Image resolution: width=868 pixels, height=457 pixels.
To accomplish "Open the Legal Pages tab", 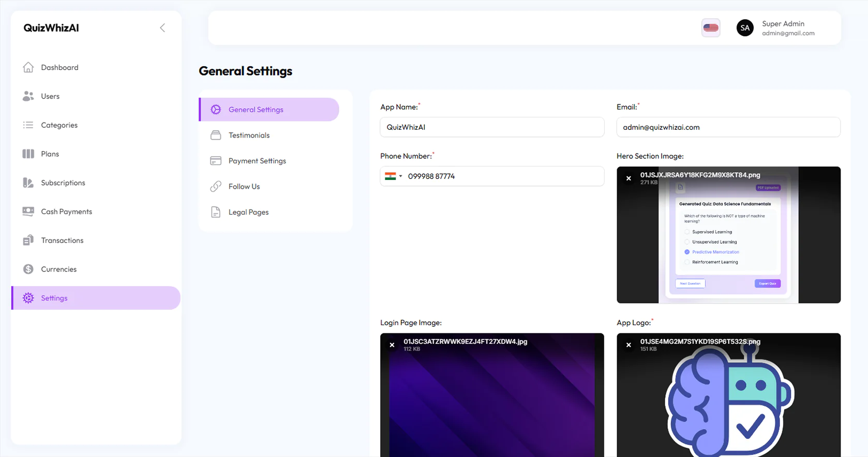I will (x=248, y=212).
